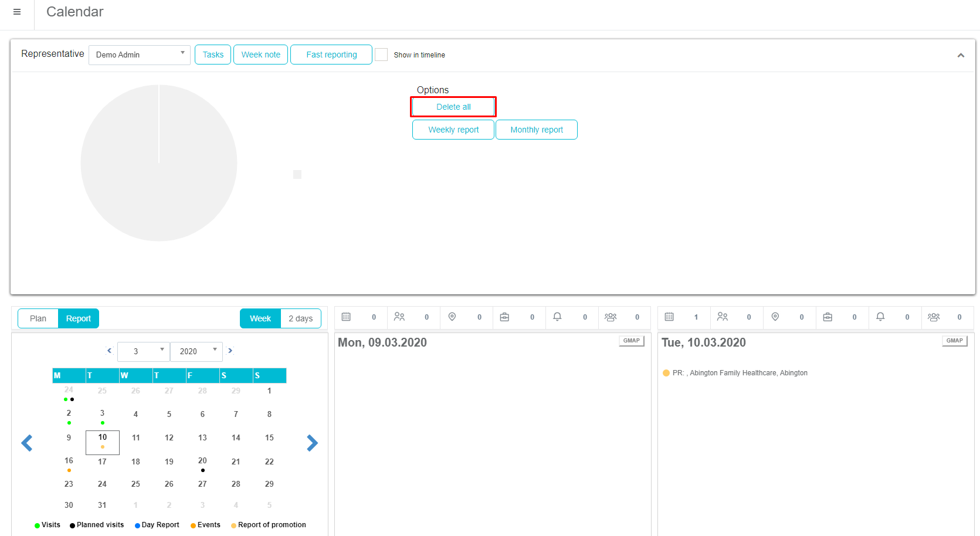Click the location pin icon in Monday's stats bar

(452, 317)
